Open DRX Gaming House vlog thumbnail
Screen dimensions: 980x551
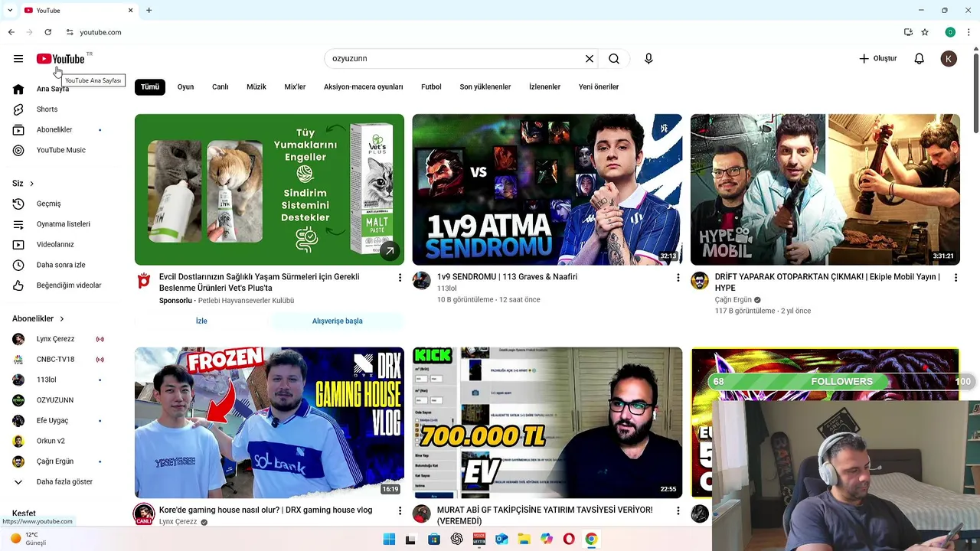pyautogui.click(x=269, y=422)
